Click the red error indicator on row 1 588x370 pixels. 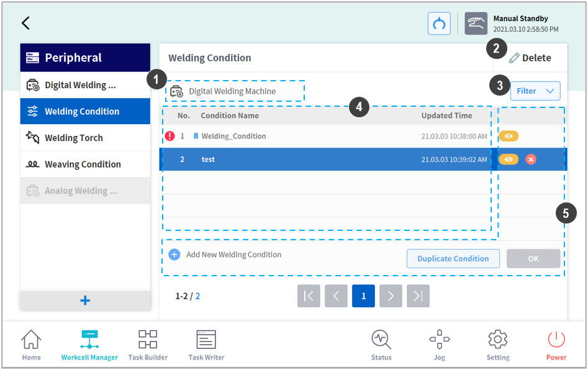pyautogui.click(x=170, y=136)
